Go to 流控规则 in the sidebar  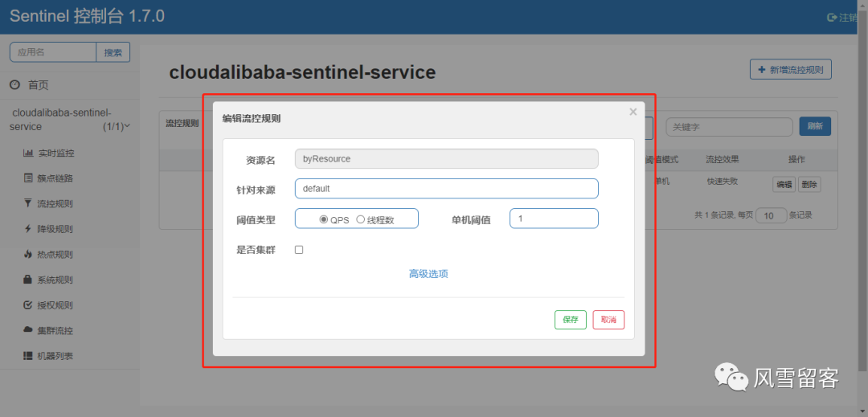(x=55, y=204)
